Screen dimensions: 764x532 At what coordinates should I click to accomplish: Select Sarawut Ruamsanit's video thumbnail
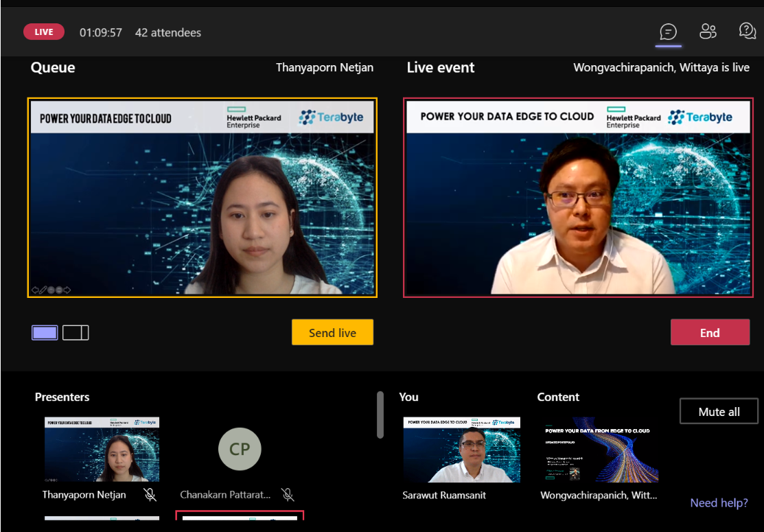[x=461, y=449]
